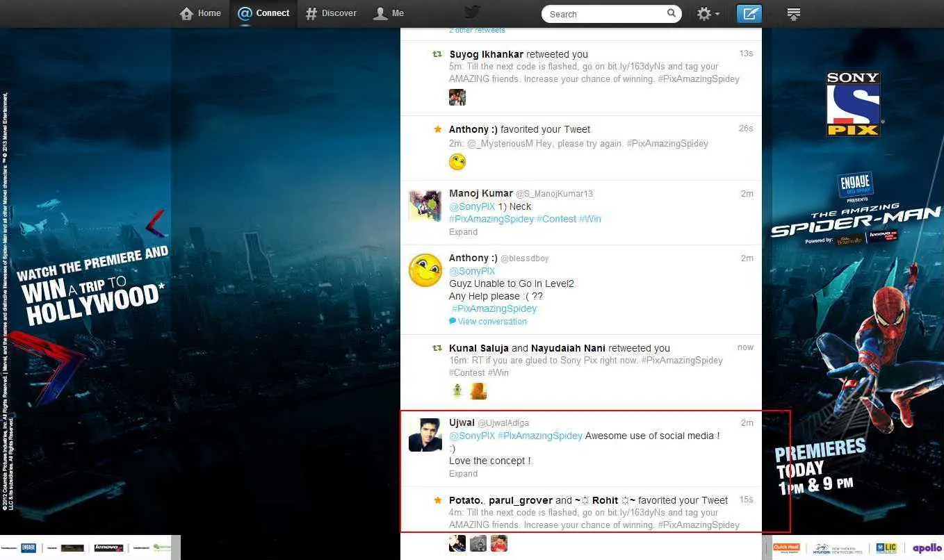Open @S_ManojKumar13 handle
Viewport: 944px width, 560px height.
pyautogui.click(x=555, y=194)
